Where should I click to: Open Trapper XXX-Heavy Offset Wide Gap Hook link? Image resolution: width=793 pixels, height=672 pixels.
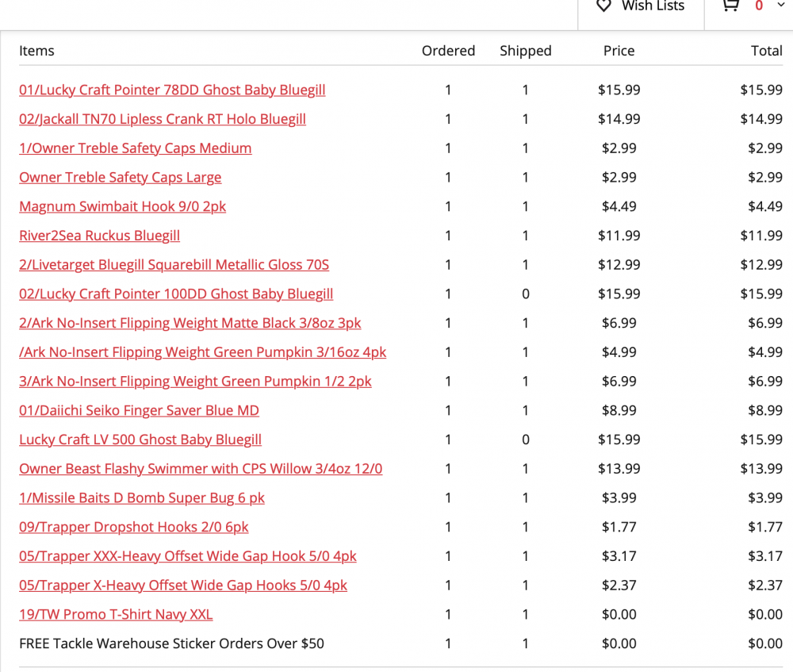coord(188,557)
